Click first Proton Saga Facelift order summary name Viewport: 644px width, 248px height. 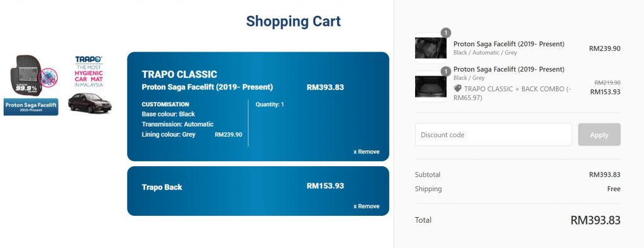click(x=509, y=44)
